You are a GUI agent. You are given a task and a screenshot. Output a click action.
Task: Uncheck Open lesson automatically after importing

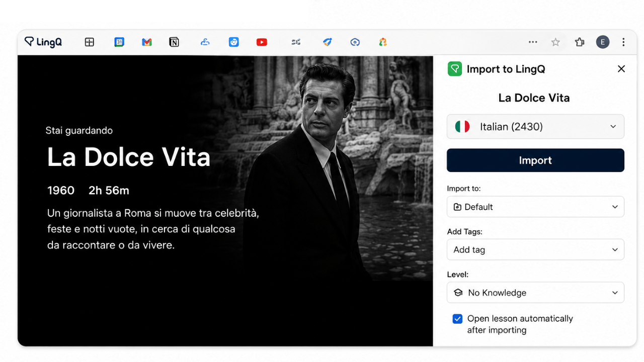457,319
